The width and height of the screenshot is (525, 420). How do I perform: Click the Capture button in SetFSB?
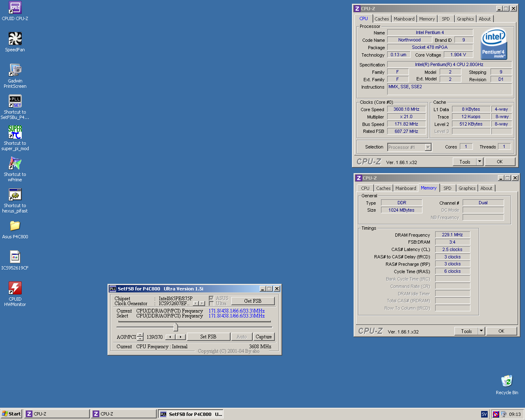[264, 337]
